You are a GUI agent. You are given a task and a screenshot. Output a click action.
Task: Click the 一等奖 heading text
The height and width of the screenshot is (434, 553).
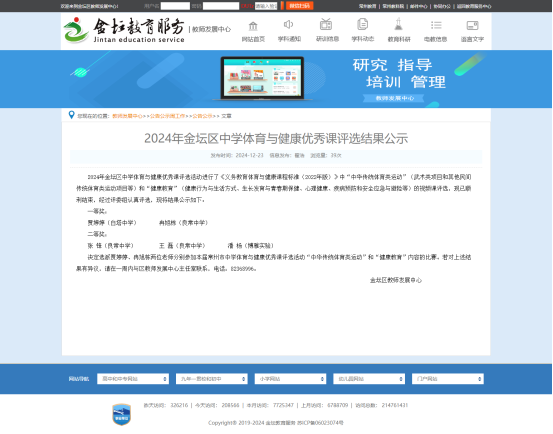coord(97,211)
